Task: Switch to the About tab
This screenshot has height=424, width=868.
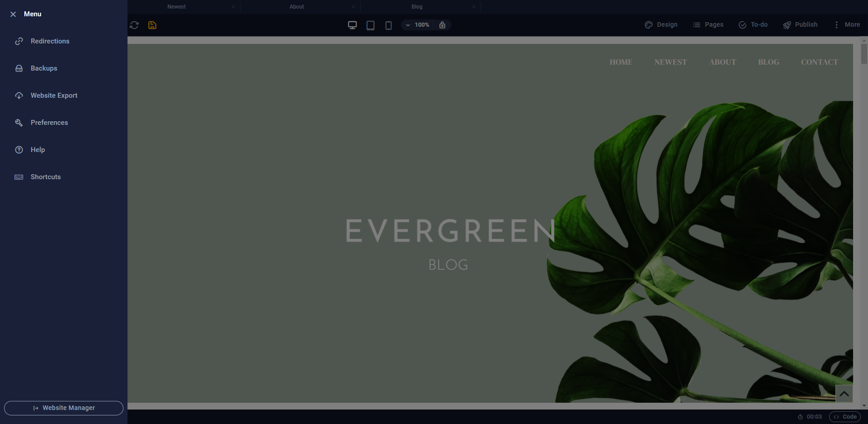Action: [297, 7]
